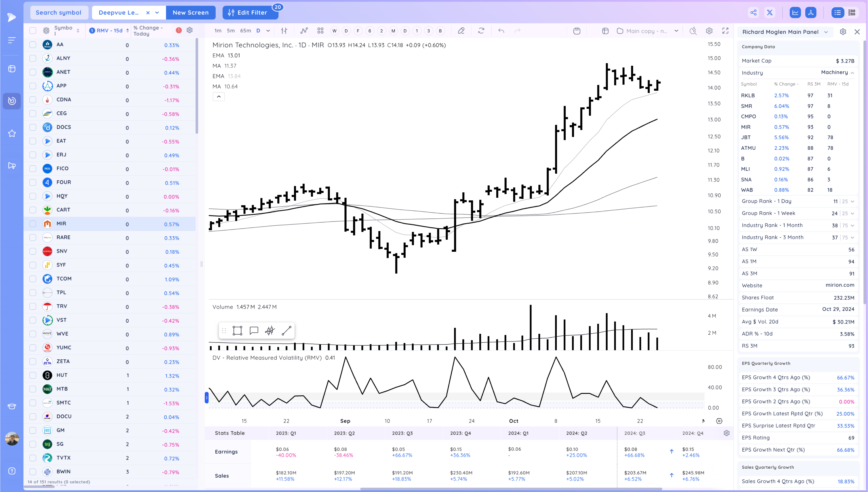Click Stats Table settings gear
This screenshot has height=492, width=868.
point(727,433)
